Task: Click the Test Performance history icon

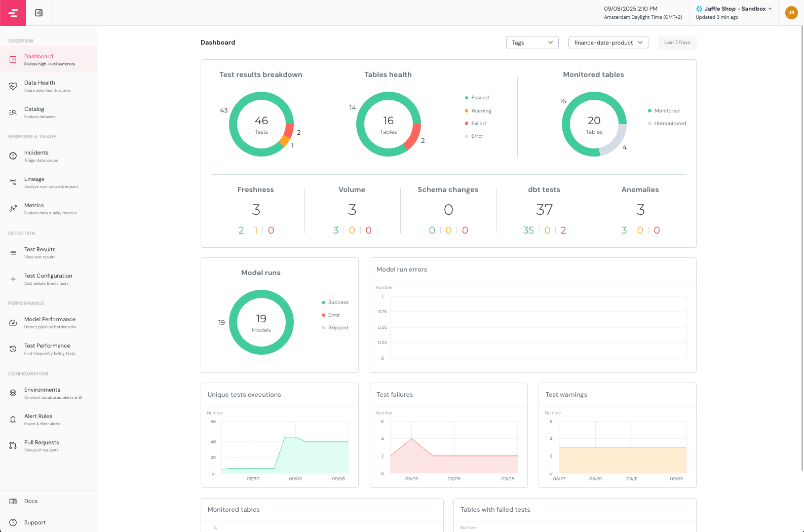Action: click(13, 349)
